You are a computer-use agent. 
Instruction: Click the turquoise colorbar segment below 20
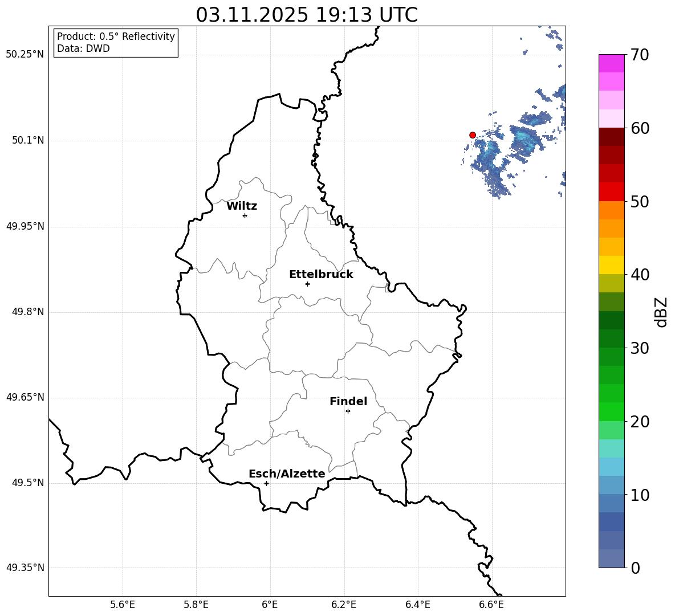[611, 448]
